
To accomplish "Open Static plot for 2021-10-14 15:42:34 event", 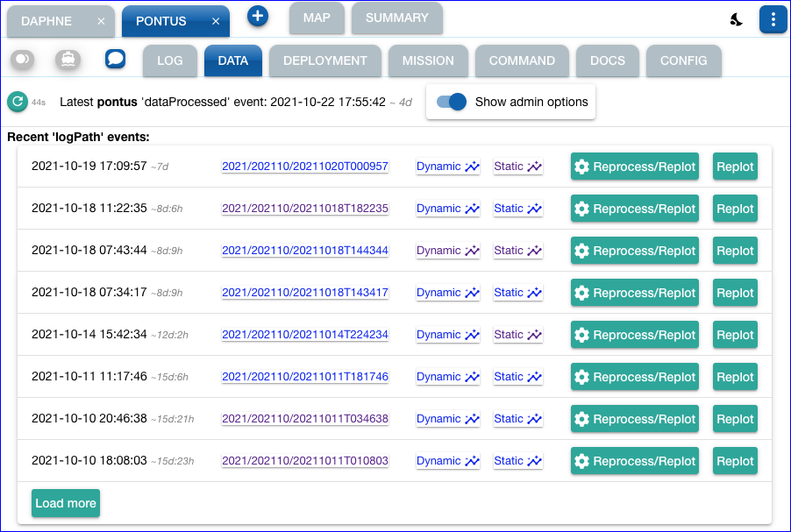I will point(517,335).
